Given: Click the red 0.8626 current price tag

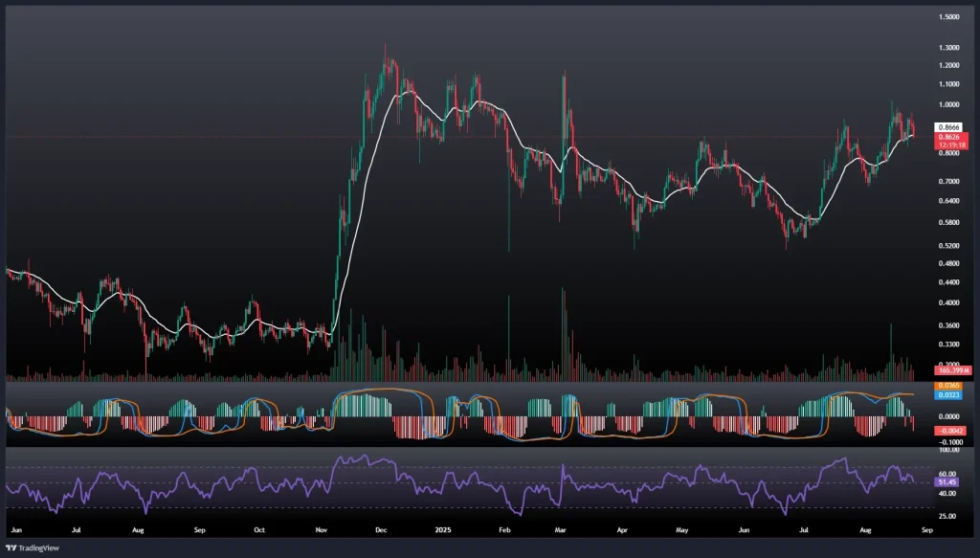Looking at the screenshot, I should pyautogui.click(x=948, y=137).
